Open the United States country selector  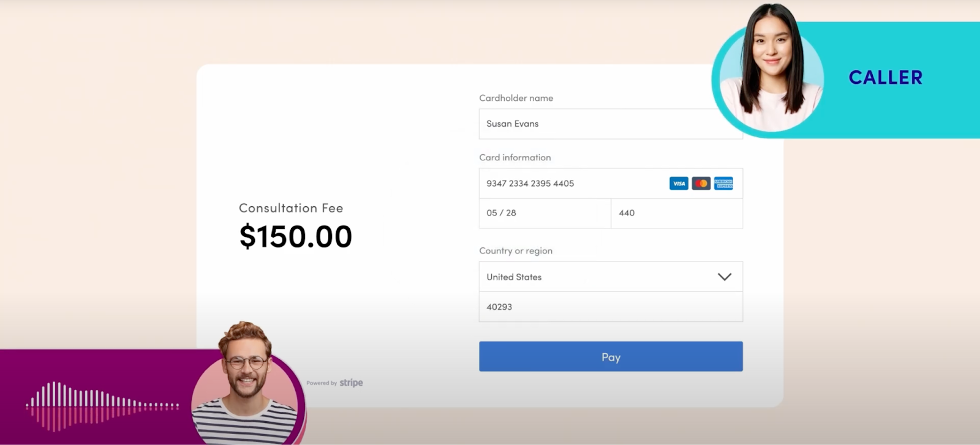click(x=611, y=277)
